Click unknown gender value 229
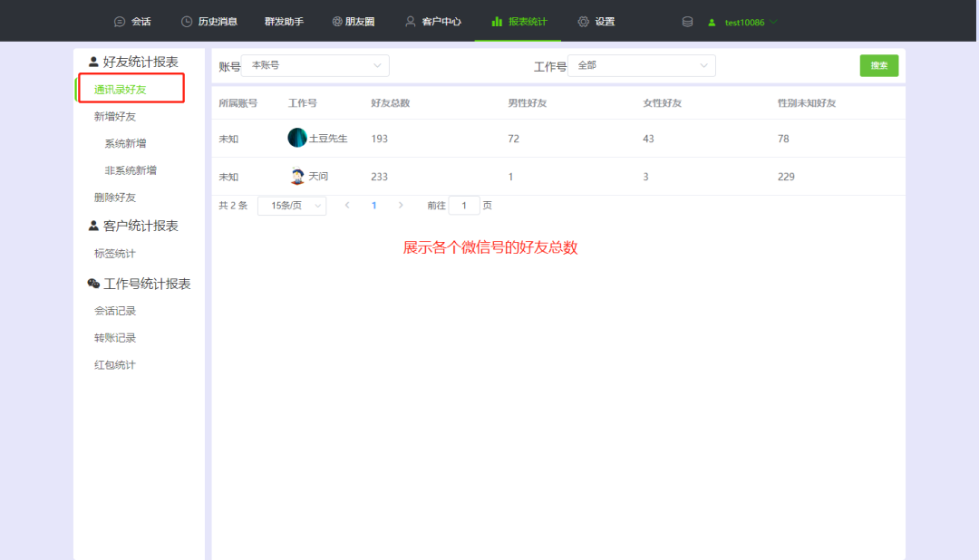The image size is (979, 560). (x=786, y=177)
